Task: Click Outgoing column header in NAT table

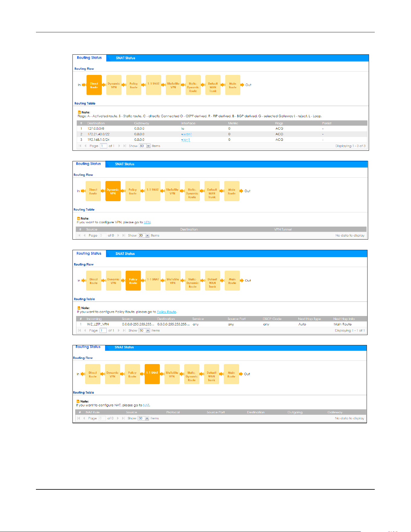Action: tap(295, 412)
